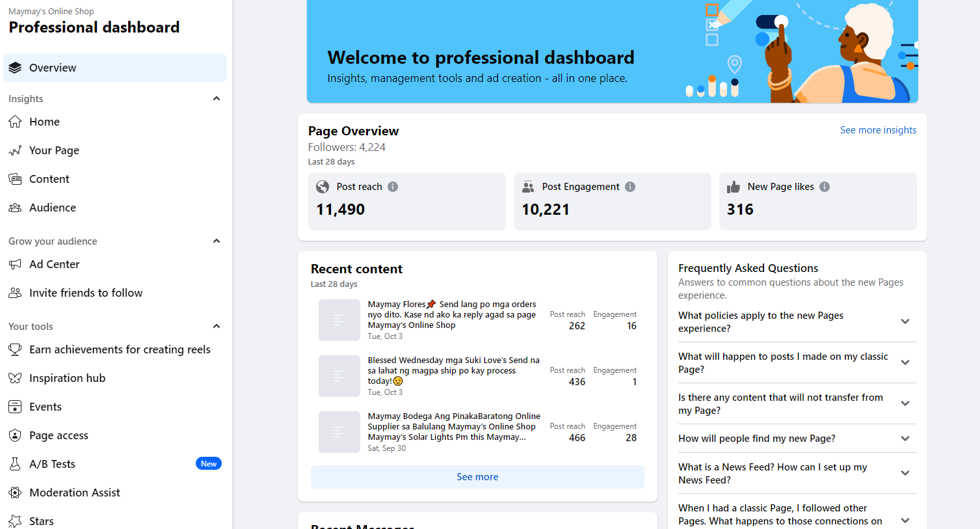Collapse the Insights section

tap(217, 99)
